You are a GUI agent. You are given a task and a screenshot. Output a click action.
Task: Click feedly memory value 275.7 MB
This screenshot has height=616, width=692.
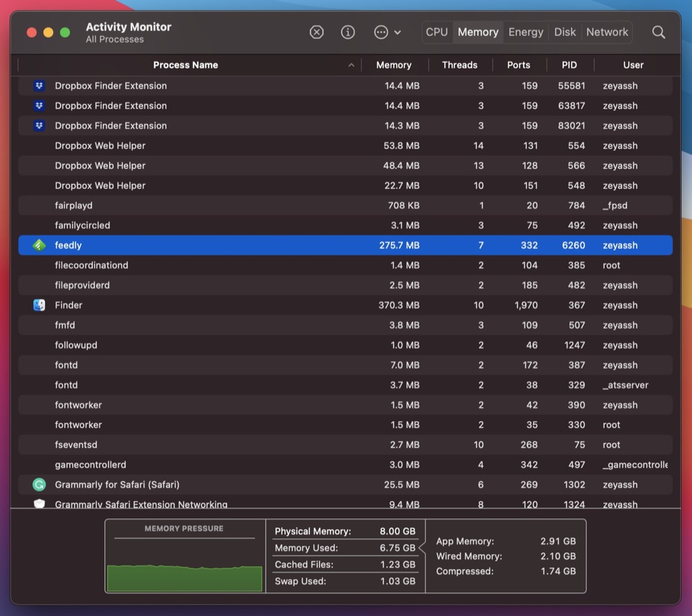399,245
